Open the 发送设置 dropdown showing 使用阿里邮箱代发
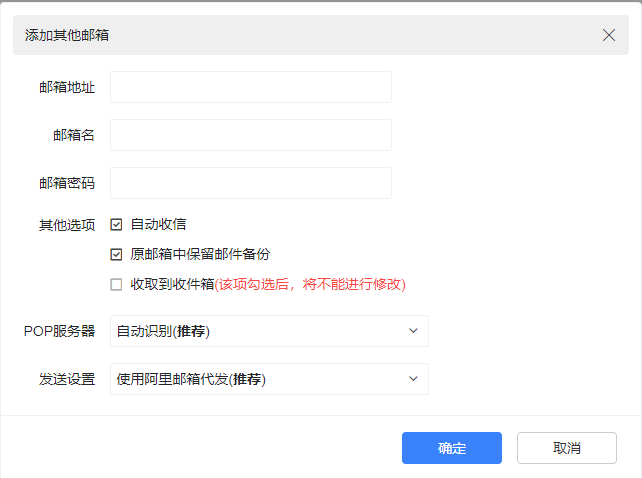642x478 pixels. [260, 379]
